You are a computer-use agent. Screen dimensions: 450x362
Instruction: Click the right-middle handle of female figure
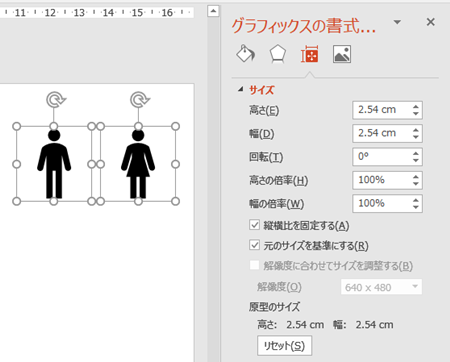(x=175, y=164)
